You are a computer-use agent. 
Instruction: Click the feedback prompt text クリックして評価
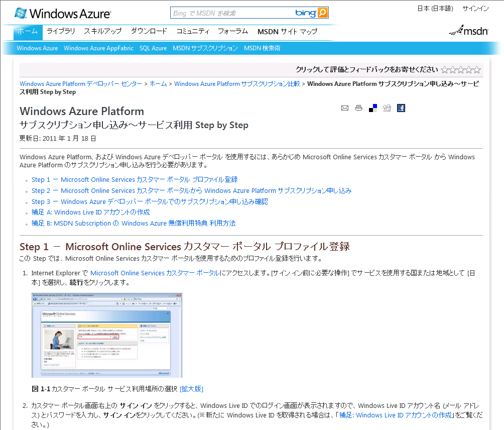[367, 70]
